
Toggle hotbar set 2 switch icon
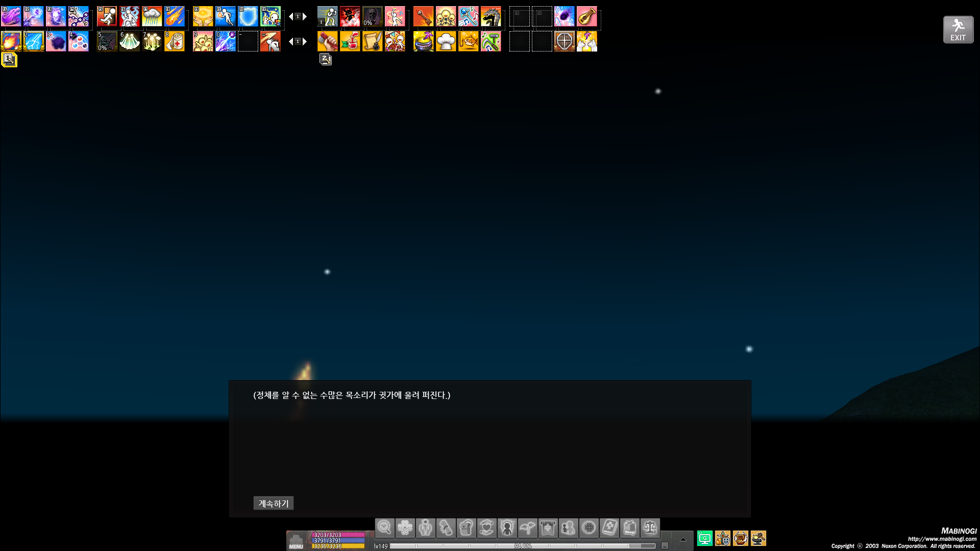click(326, 59)
